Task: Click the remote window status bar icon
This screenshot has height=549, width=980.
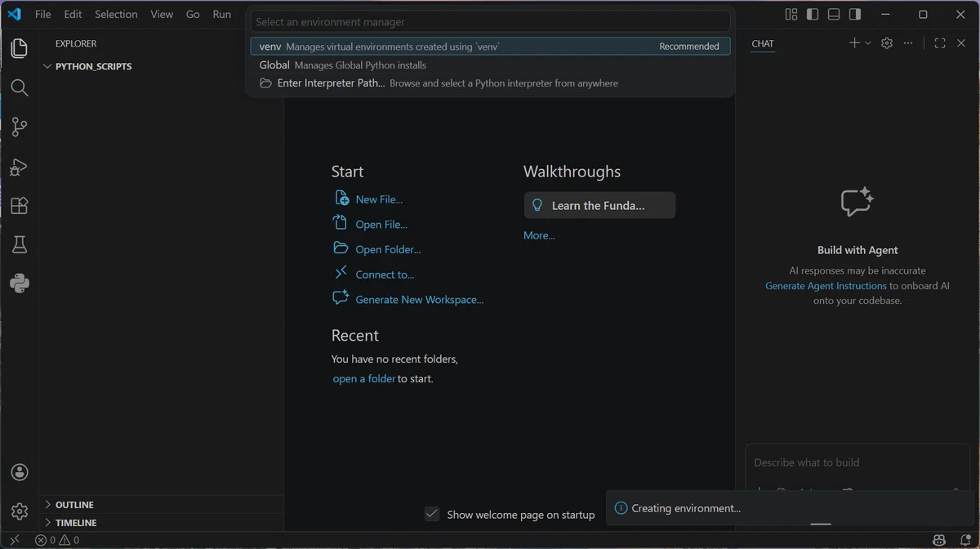Action: [x=14, y=540]
